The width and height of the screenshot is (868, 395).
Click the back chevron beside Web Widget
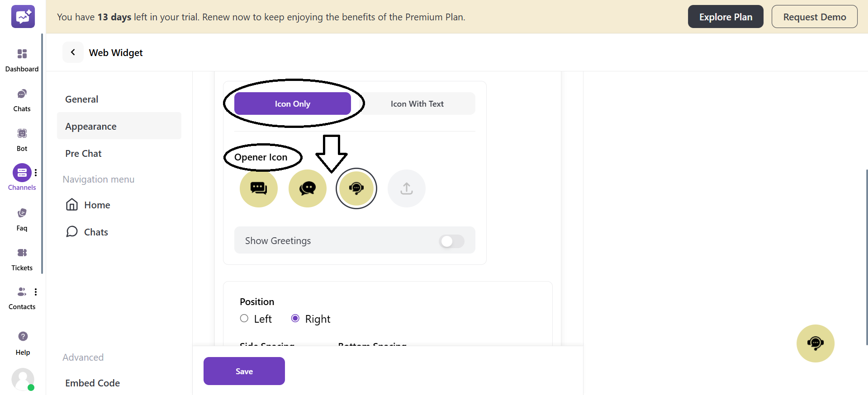(73, 52)
